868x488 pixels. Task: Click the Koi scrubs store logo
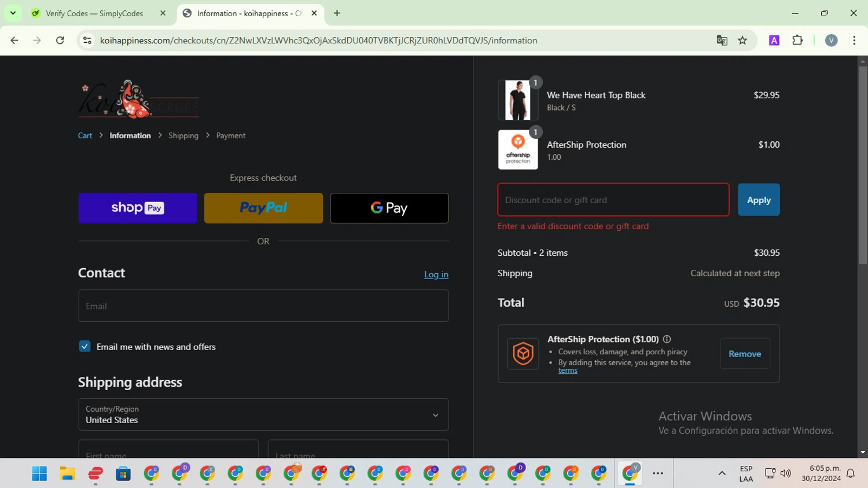click(138, 99)
